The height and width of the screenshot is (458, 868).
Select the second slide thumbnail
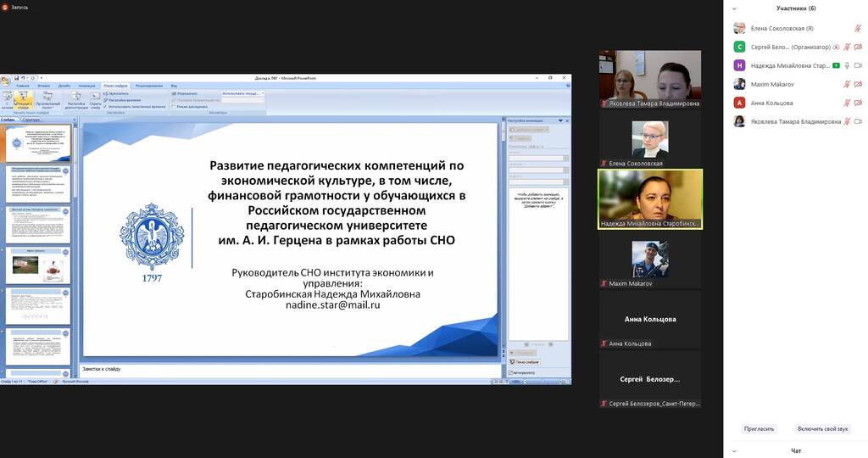(38, 184)
